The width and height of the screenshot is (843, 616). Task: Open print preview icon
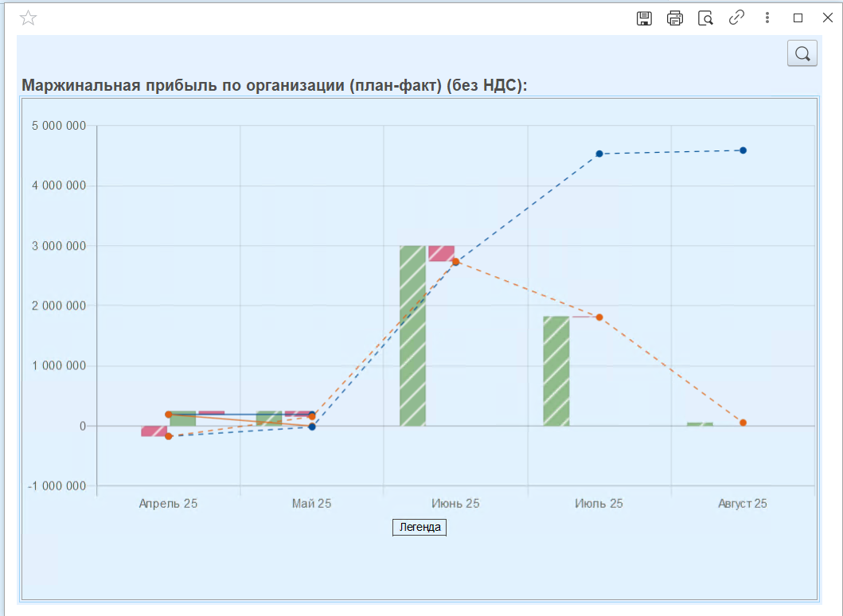(x=705, y=18)
